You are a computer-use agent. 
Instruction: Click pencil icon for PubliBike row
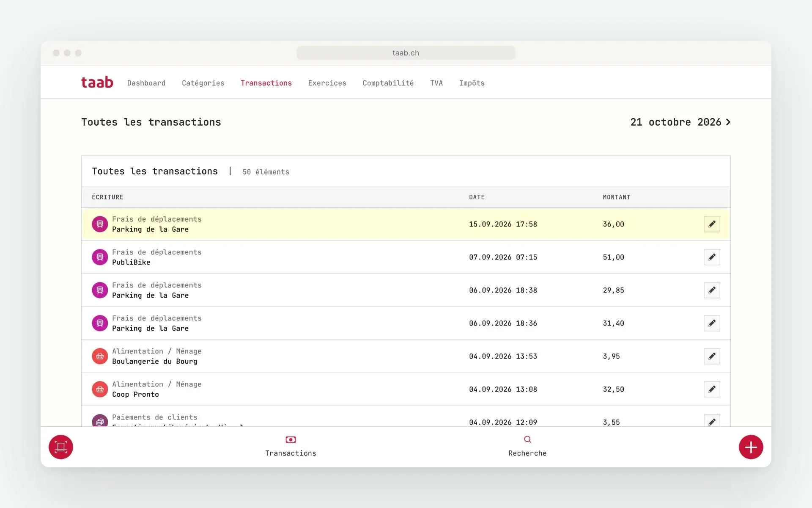(x=712, y=257)
